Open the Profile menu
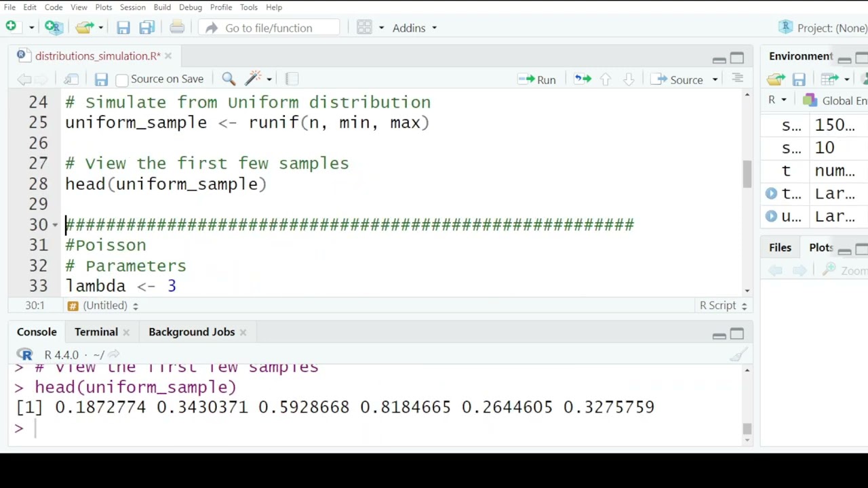The image size is (868, 488). tap(221, 7)
